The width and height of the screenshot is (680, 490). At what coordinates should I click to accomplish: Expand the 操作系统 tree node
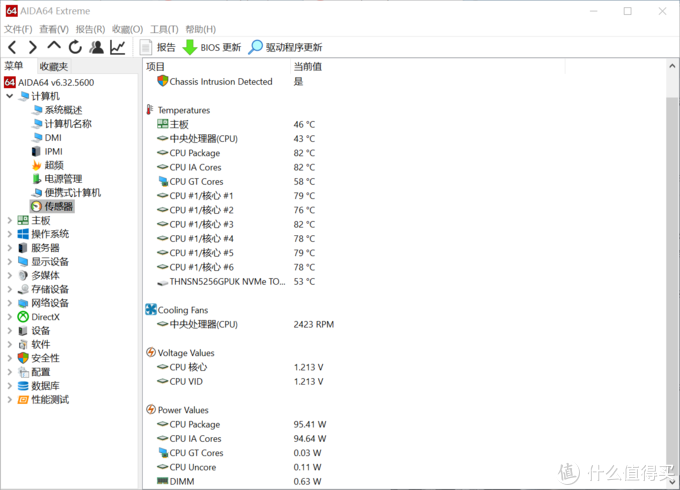pyautogui.click(x=10, y=234)
